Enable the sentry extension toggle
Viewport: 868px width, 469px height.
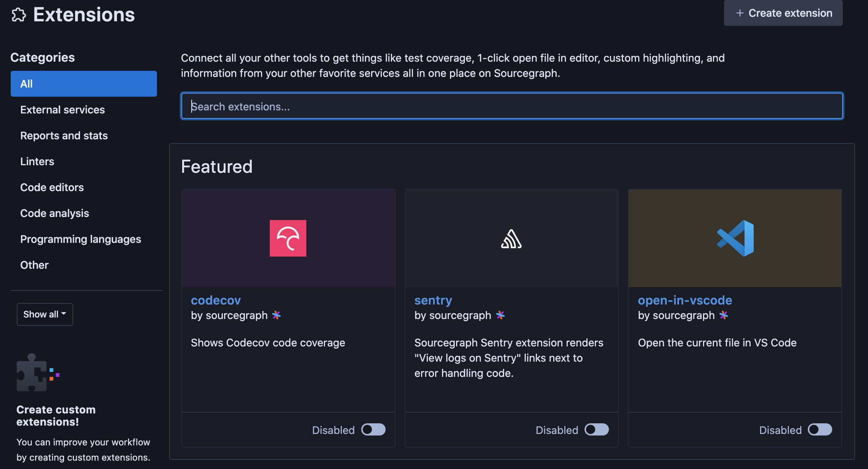click(597, 430)
